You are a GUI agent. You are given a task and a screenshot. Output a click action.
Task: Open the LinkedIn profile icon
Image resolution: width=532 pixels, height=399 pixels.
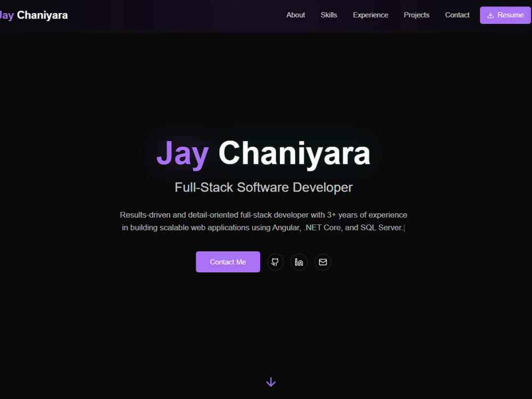[x=299, y=262]
